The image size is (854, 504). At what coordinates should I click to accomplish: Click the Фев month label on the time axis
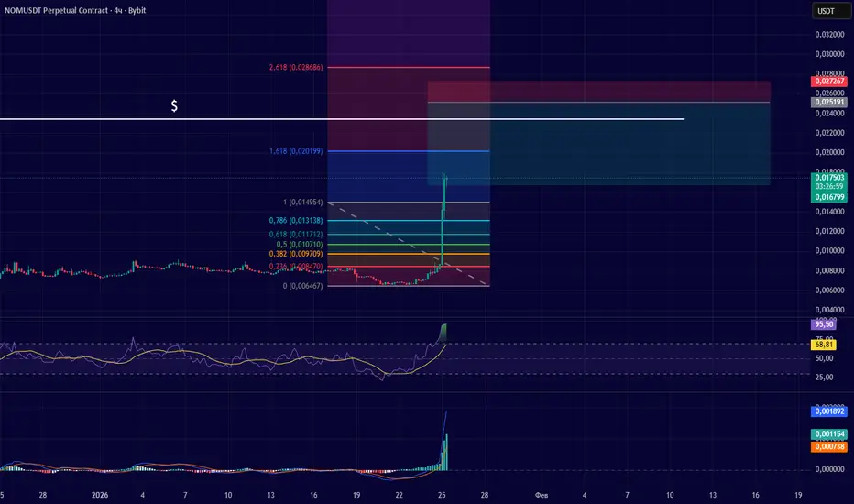[542, 495]
